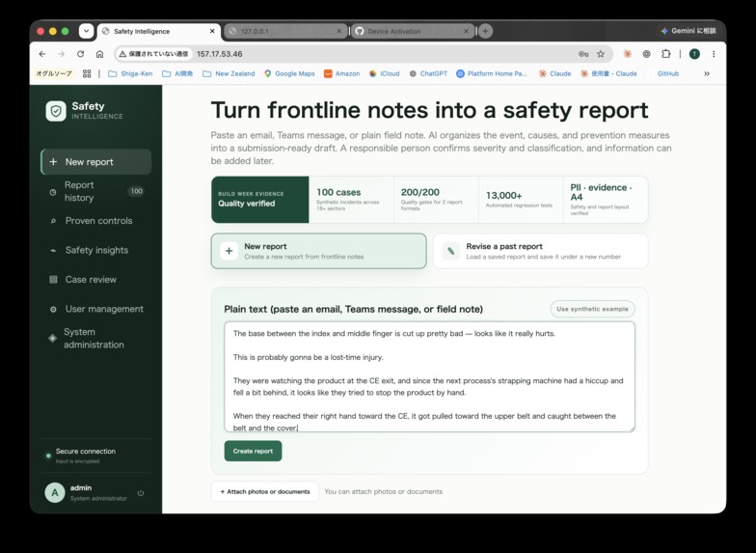Switch to the 127.0.0.1 tab
Screen dimensions: 756x553
coord(285,31)
